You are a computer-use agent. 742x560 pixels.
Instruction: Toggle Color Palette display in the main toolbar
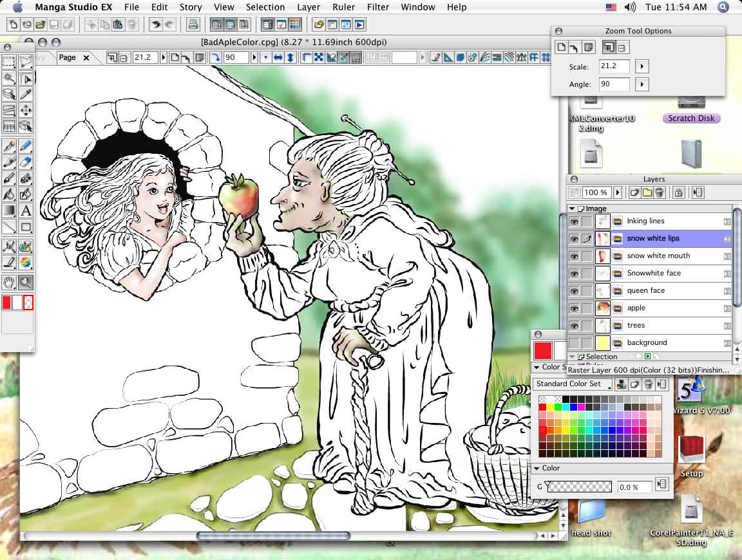coord(294,24)
